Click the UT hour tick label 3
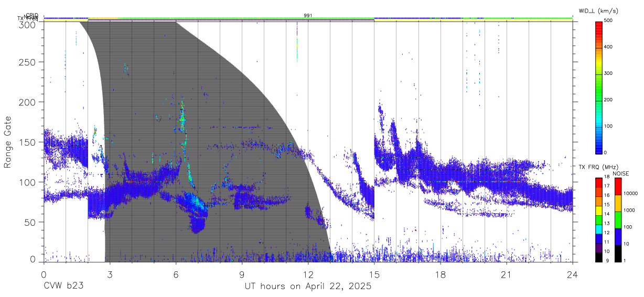The width and height of the screenshot is (644, 297). (110, 274)
